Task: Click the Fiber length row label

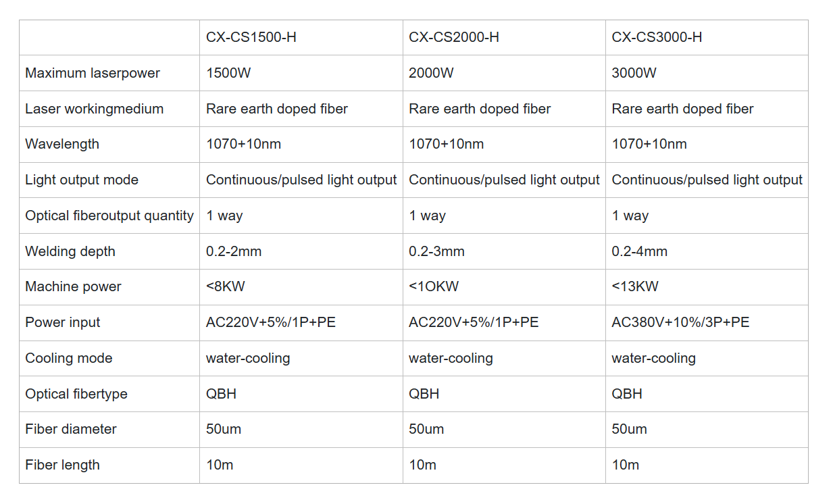Action: point(62,465)
